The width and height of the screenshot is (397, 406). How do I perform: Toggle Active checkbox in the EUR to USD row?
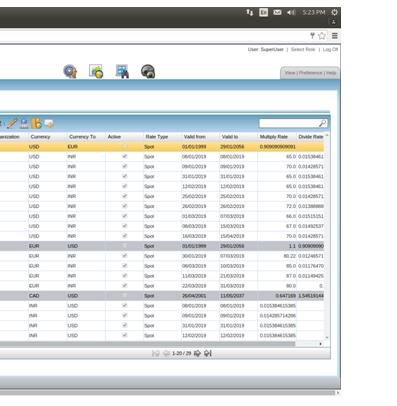[125, 246]
